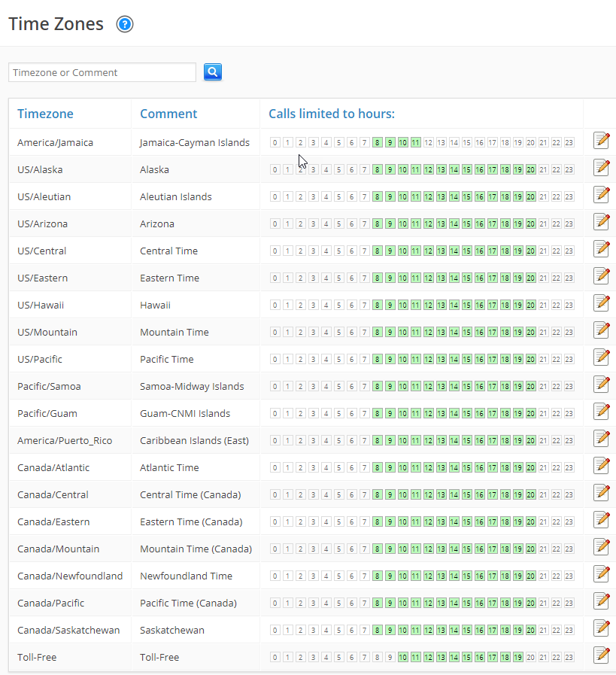This screenshot has height=675, width=616.
Task: Open the Time Zones help icon
Action: [125, 24]
